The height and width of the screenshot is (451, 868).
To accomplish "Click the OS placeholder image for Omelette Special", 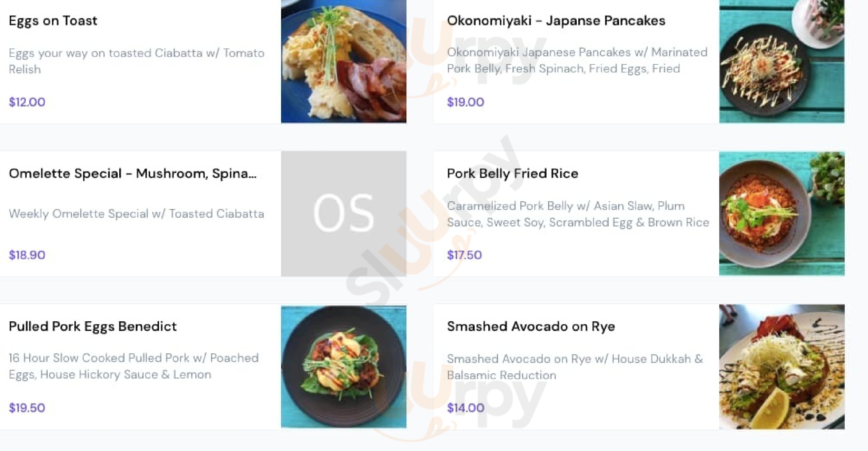I will pyautogui.click(x=343, y=214).
